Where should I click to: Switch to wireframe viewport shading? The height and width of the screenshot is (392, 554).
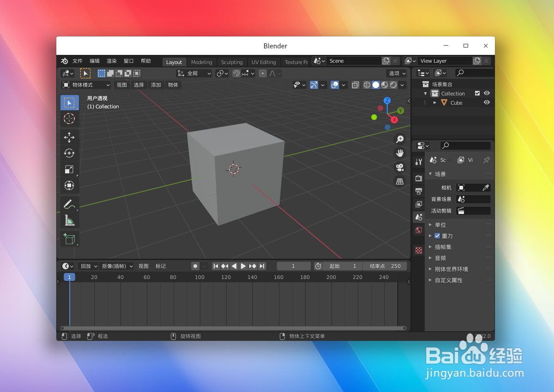(x=367, y=85)
